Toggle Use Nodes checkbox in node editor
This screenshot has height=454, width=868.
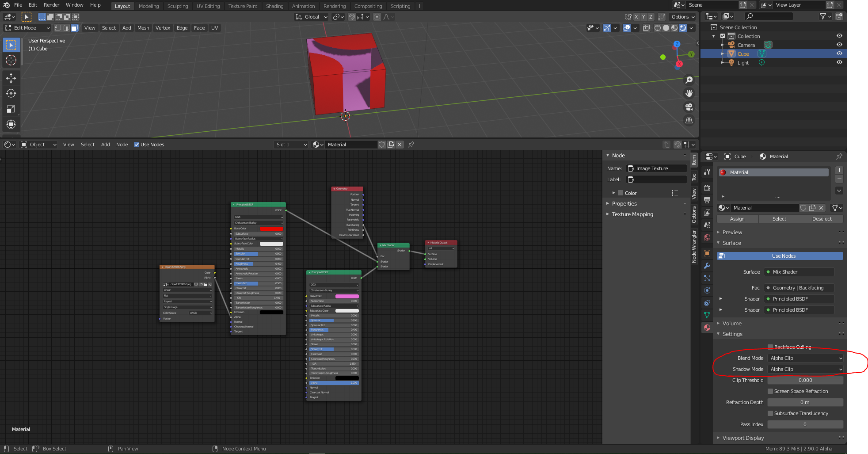(x=137, y=145)
